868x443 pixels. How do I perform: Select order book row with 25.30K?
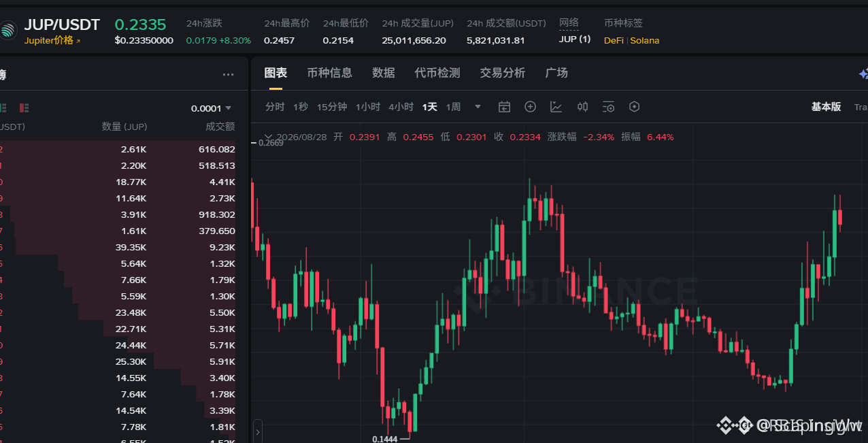[118, 361]
